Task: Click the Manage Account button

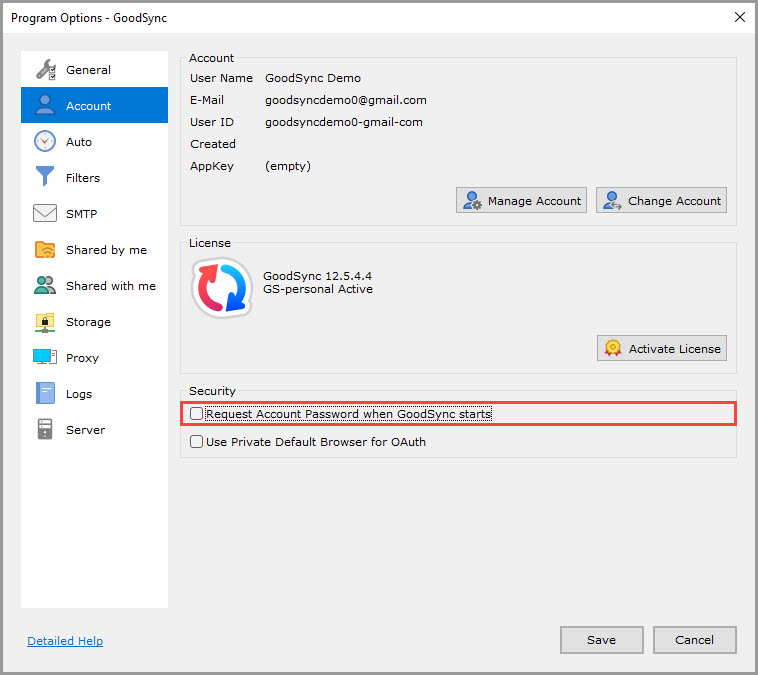Action: [x=521, y=201]
